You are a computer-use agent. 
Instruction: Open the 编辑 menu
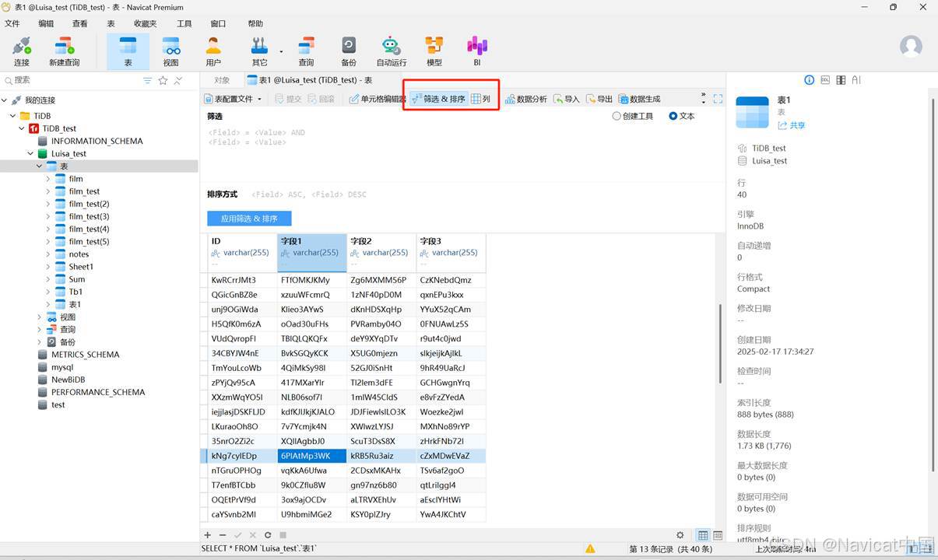(46, 23)
